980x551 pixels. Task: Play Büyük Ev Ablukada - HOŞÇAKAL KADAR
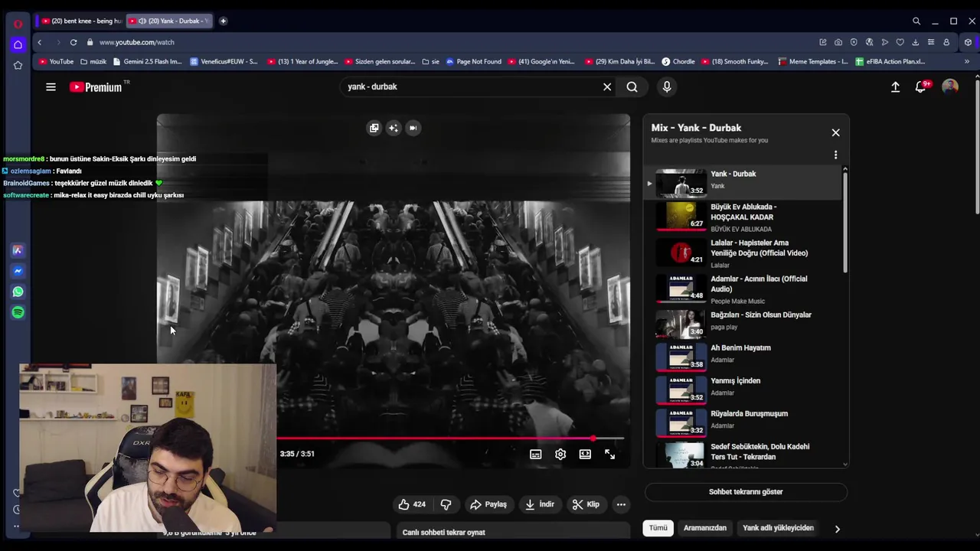(x=743, y=217)
